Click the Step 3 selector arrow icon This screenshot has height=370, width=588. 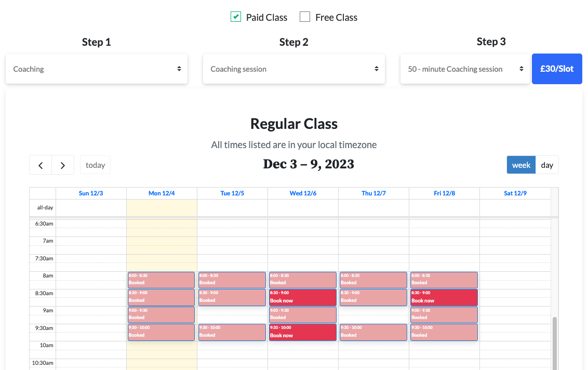tap(522, 68)
